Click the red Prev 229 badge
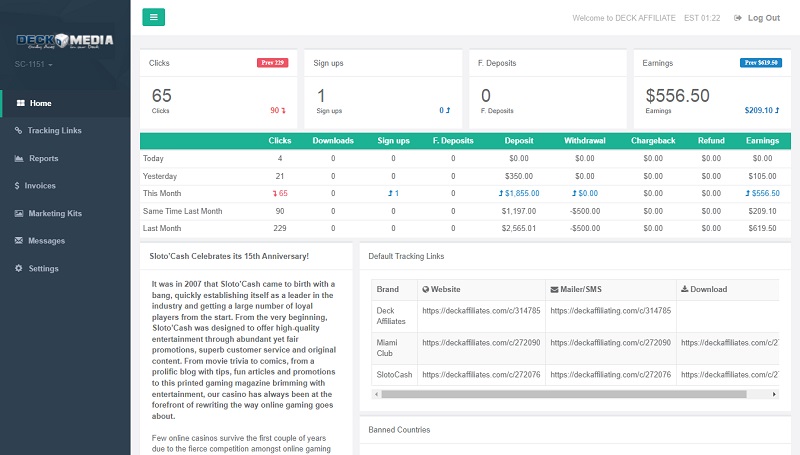800x455 pixels. point(272,63)
